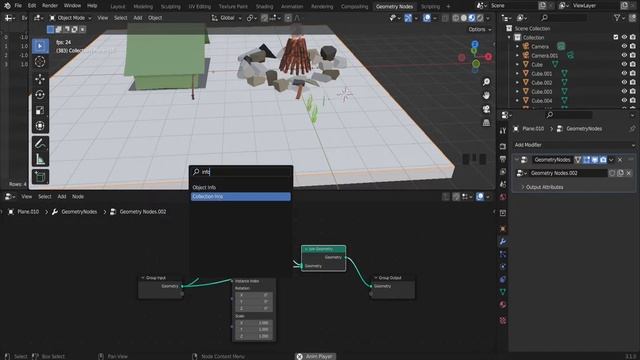Collapse the Collection tree in outliner

pyautogui.click(x=509, y=37)
